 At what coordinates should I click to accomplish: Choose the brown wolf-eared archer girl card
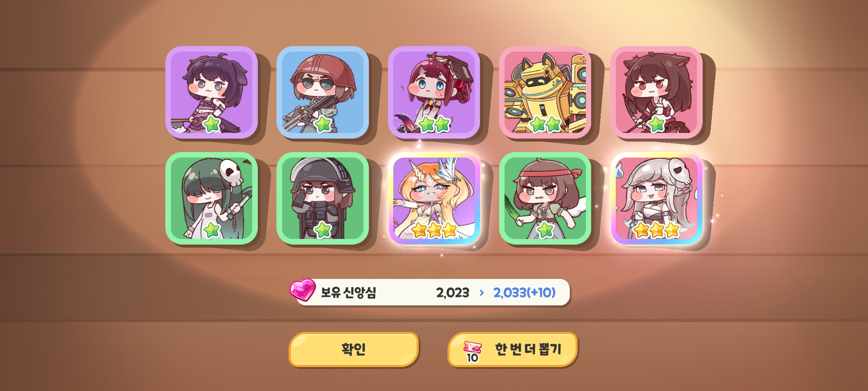(x=656, y=93)
